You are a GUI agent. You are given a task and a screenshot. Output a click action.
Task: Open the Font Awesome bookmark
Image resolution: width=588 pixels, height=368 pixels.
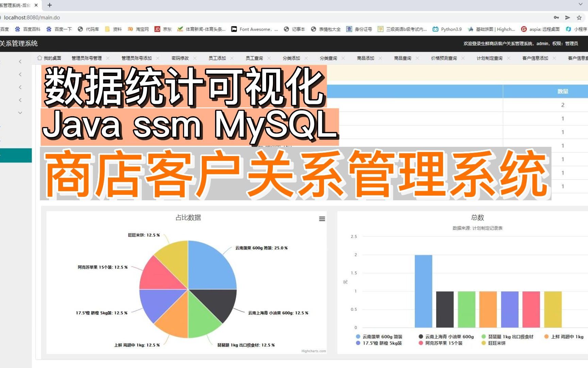(x=255, y=29)
